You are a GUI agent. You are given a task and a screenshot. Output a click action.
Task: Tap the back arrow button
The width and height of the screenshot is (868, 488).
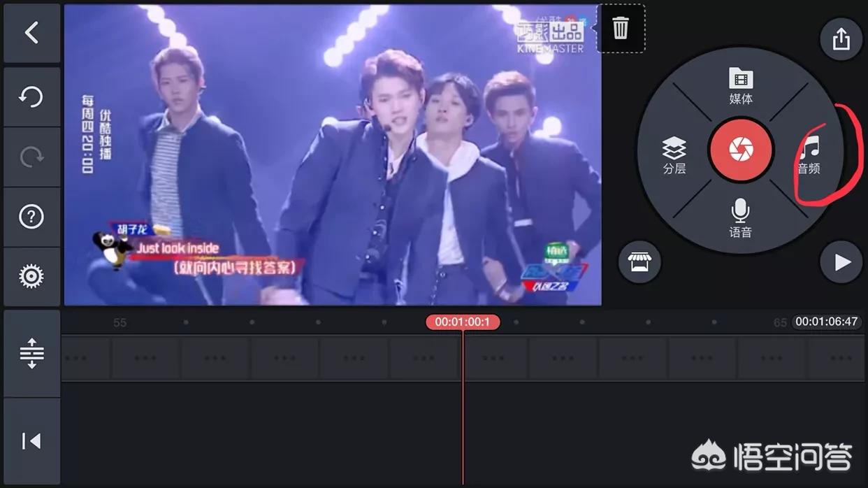tap(31, 33)
